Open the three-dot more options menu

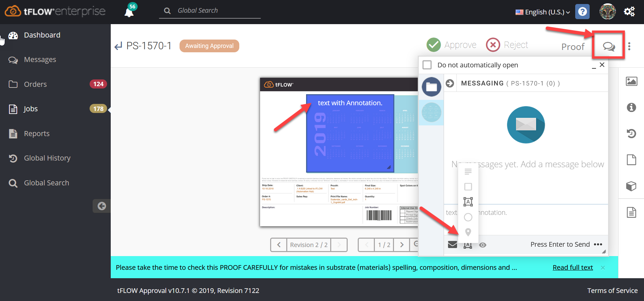(x=629, y=46)
